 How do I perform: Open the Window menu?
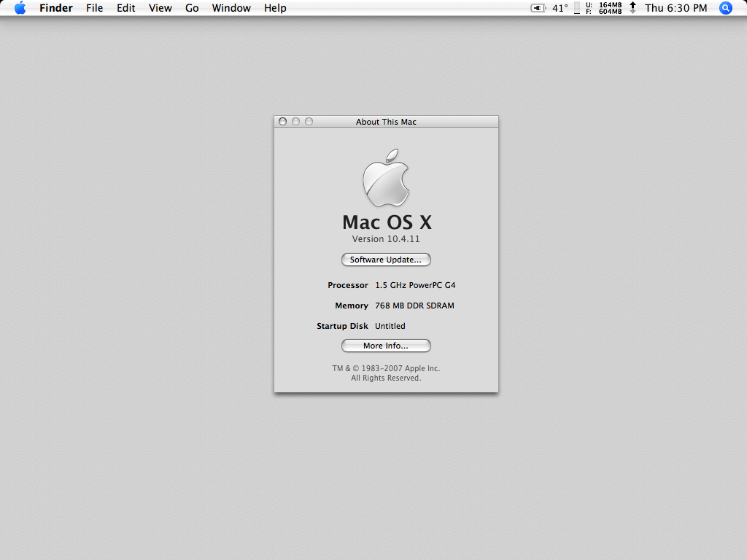tap(231, 8)
